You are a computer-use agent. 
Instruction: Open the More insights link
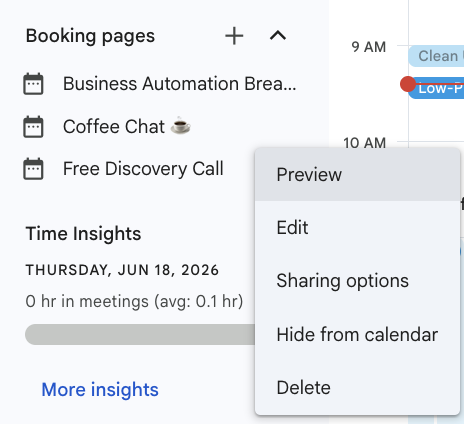[x=100, y=389]
